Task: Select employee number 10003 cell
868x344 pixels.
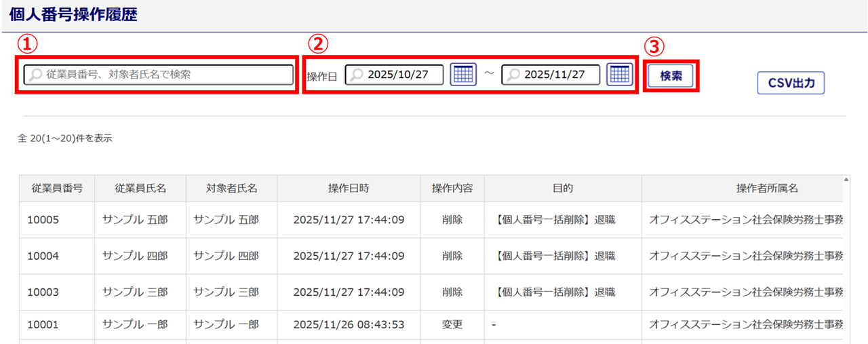Action: (57, 292)
